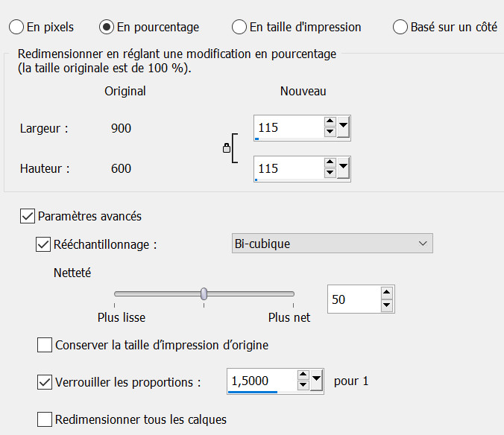Enable Redimensionner tous les calques
Screen dimensions: 504x435
45,419
